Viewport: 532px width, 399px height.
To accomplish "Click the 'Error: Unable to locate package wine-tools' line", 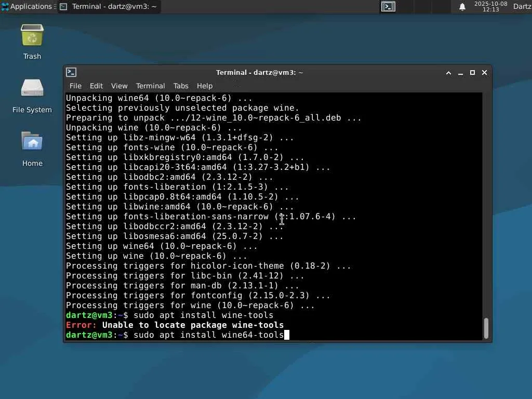I will point(175,325).
